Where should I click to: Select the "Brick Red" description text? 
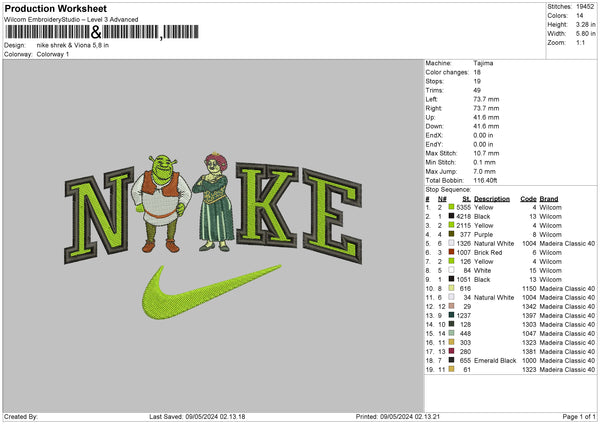click(x=488, y=252)
